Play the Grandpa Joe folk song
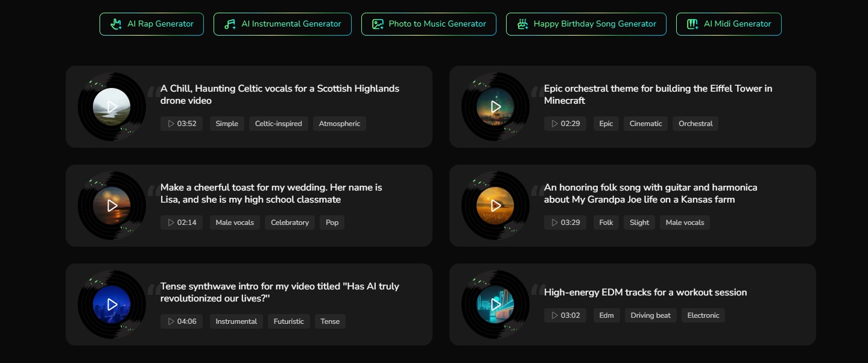 (495, 206)
